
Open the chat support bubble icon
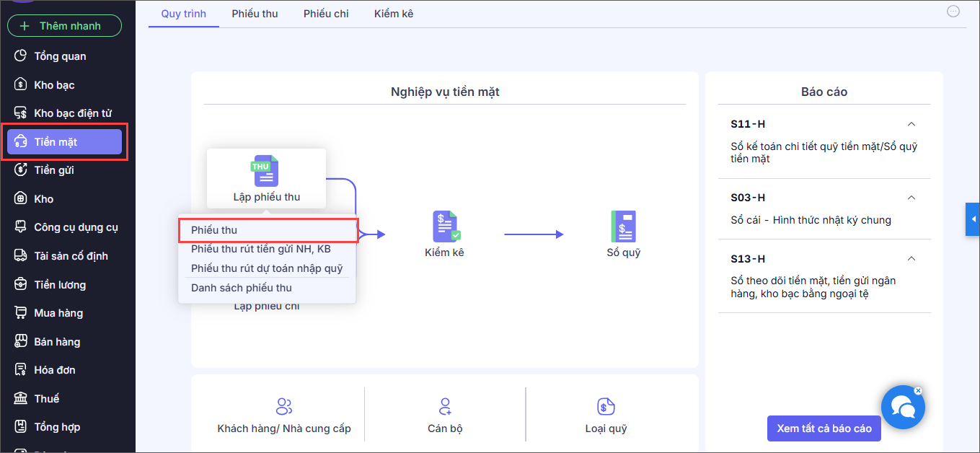pyautogui.click(x=902, y=408)
